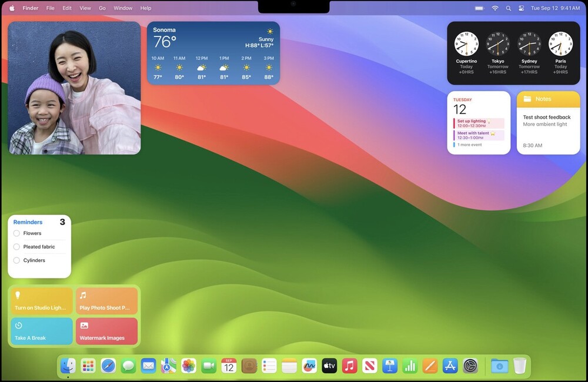
Task: Launch Messages app in the Dock
Action: point(128,366)
